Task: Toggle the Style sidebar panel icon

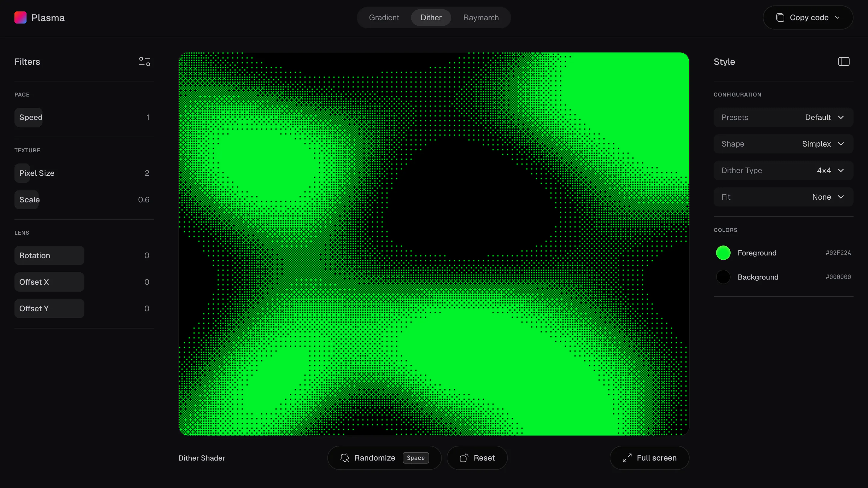Action: point(844,62)
